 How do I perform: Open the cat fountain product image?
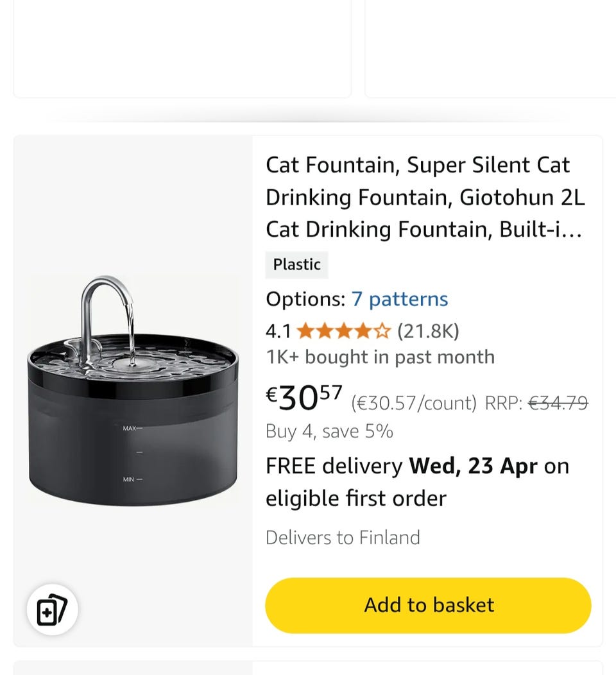click(133, 391)
